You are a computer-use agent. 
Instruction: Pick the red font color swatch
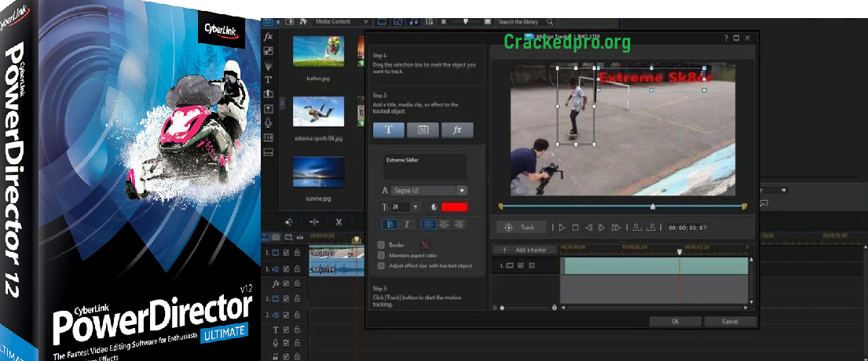[454, 207]
